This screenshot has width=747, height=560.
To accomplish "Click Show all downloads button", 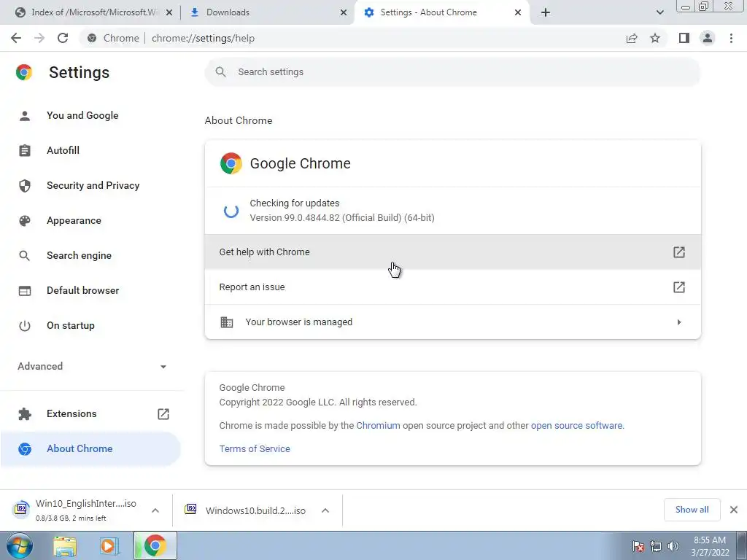I will tap(692, 510).
